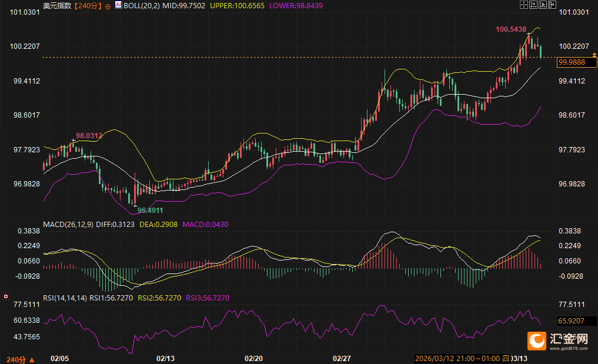
Task: Select the 【240分】 period label in title
Action: (x=87, y=5)
